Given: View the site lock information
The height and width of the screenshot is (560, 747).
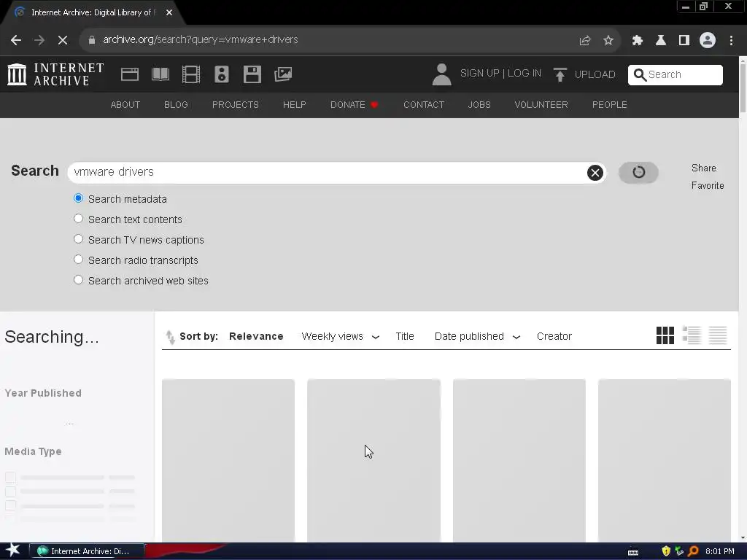Looking at the screenshot, I should (x=92, y=40).
